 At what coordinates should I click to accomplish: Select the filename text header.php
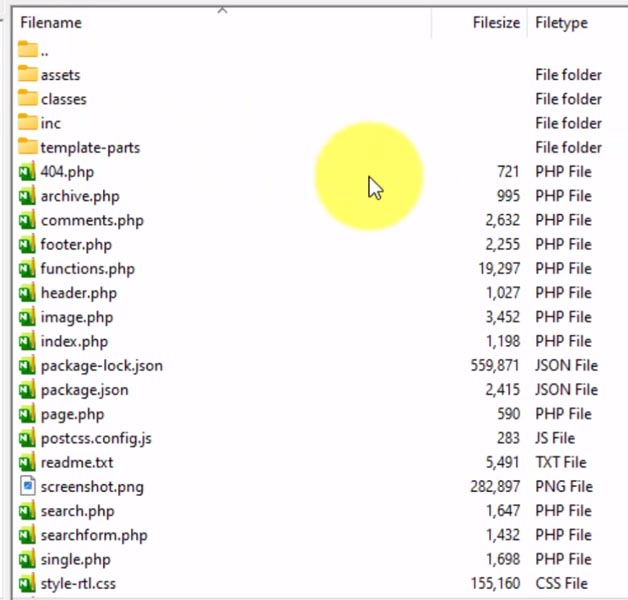pos(79,294)
